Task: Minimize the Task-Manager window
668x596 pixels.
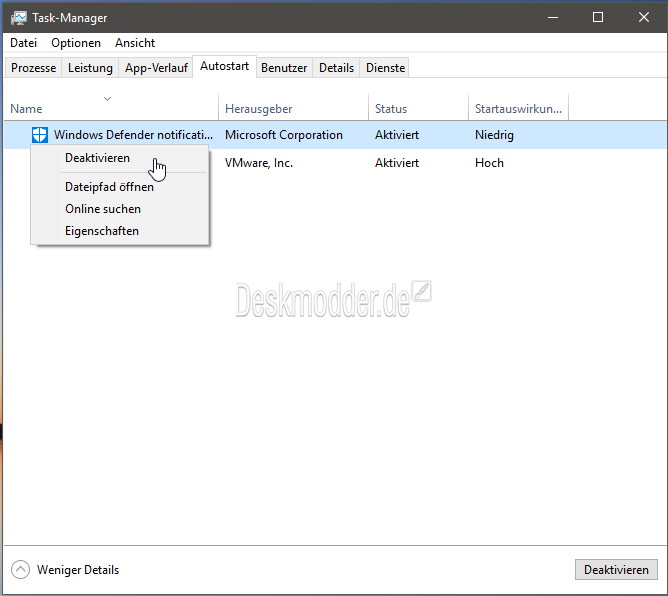Action: (553, 17)
